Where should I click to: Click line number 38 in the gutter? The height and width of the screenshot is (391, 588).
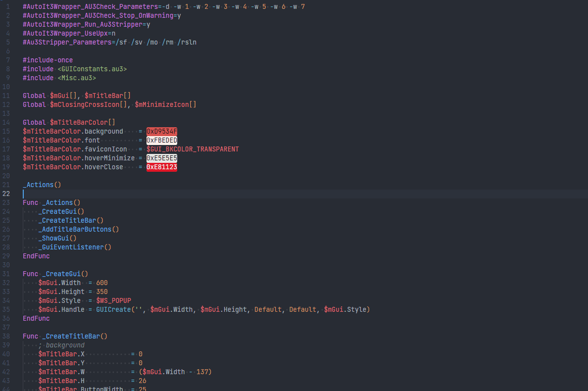pyautogui.click(x=6, y=336)
